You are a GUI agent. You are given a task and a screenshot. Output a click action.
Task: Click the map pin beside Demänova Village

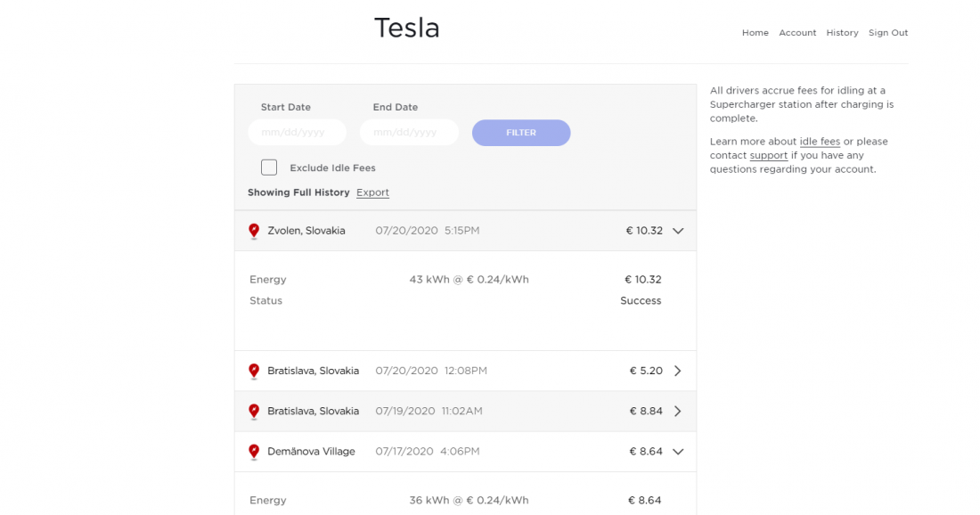point(254,452)
